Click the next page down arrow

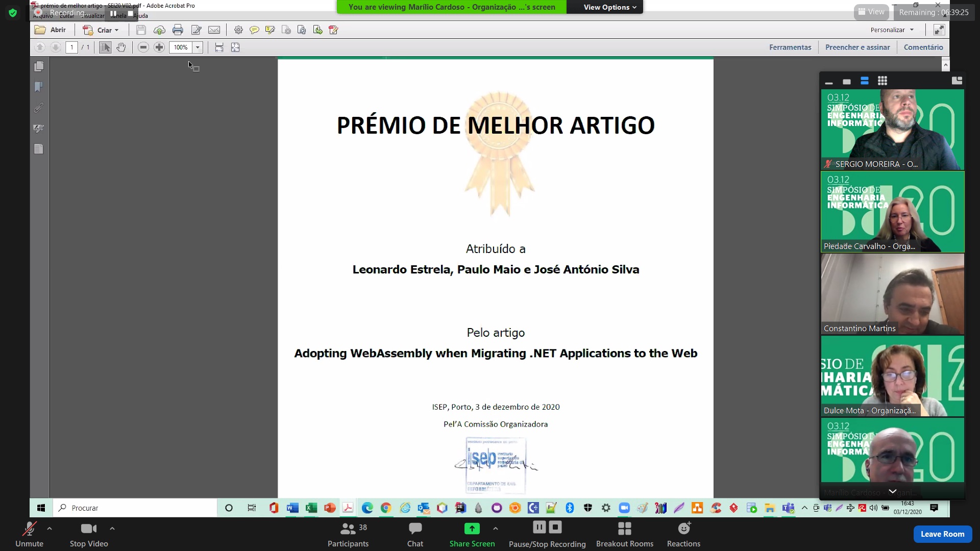[x=56, y=47]
